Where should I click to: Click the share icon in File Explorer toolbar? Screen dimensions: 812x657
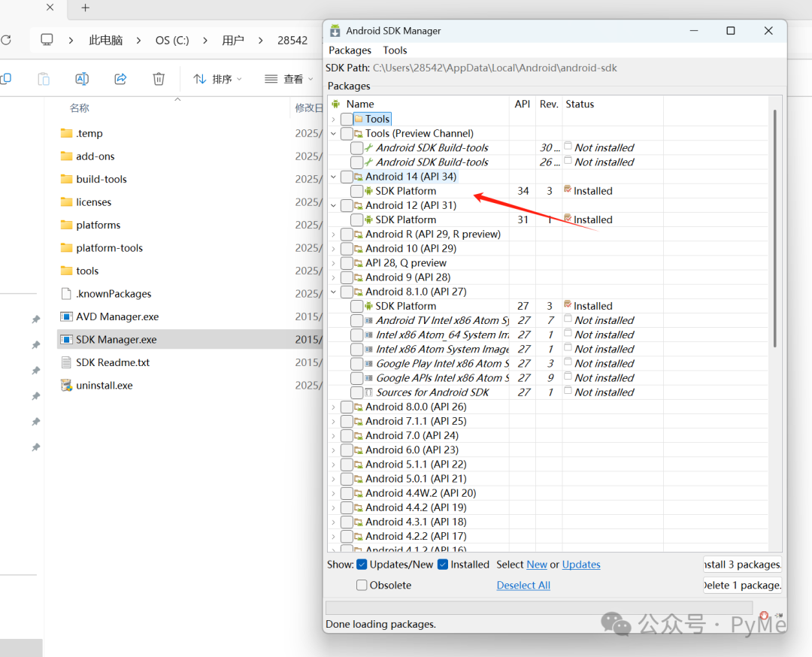coord(120,79)
